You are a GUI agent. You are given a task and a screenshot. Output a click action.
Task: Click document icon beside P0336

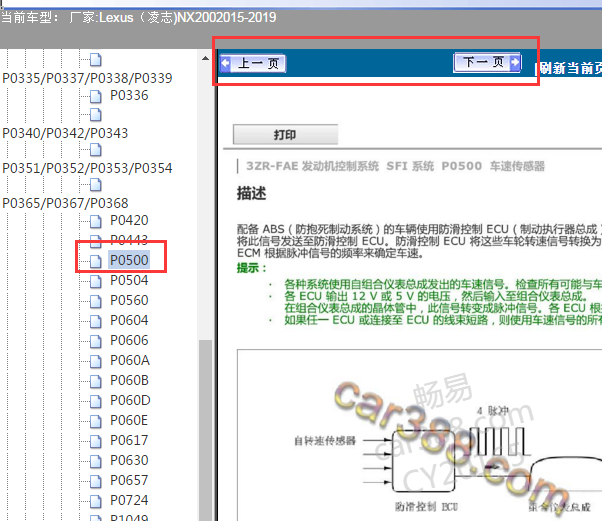96,96
